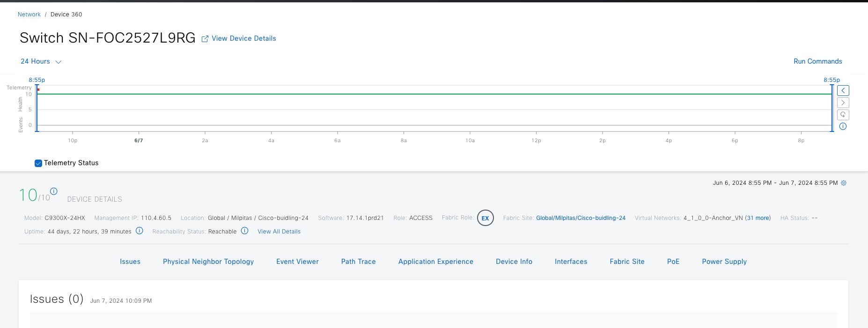868x328 pixels.
Task: Click the Switch SN-FOC2527L9RG title
Action: [x=108, y=38]
